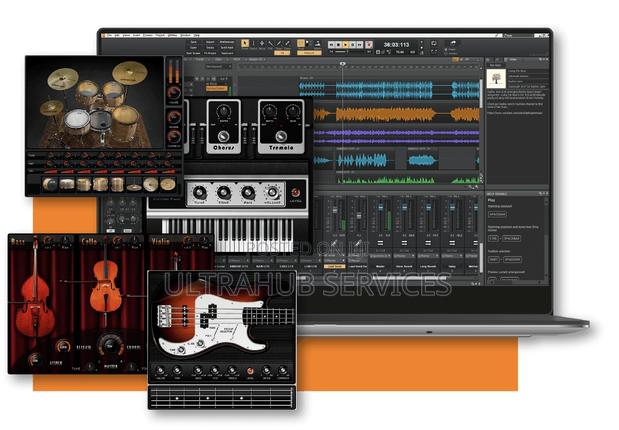The width and height of the screenshot is (619, 430).
Task: Select the Smart tool in the toolbar
Action: click(x=245, y=43)
